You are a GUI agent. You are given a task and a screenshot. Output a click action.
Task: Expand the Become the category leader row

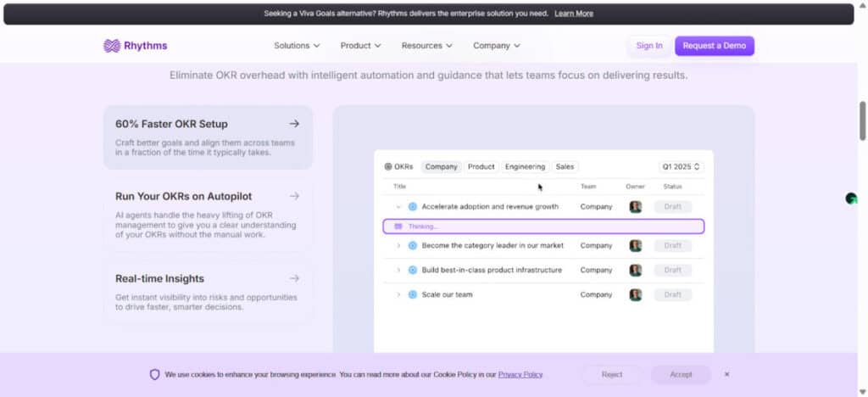coord(398,245)
